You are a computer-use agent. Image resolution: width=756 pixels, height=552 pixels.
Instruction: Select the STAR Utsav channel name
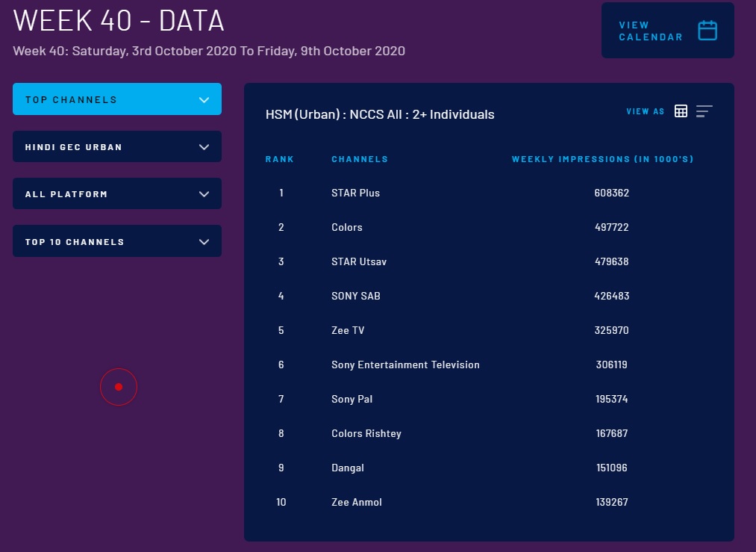(x=358, y=261)
